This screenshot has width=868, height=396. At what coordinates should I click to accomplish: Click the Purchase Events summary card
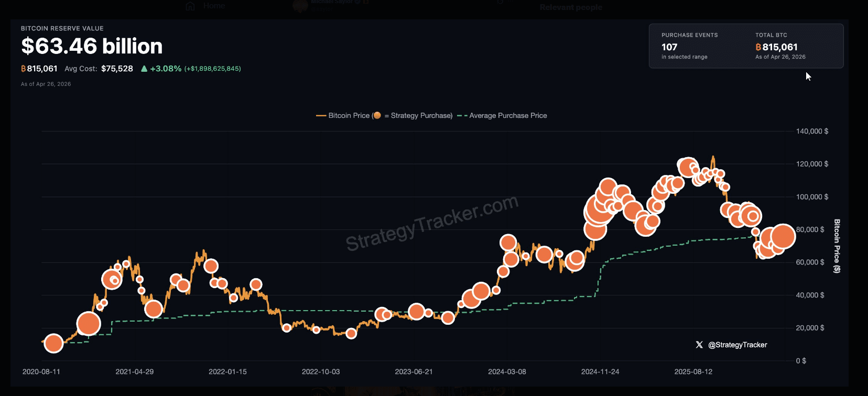690,47
